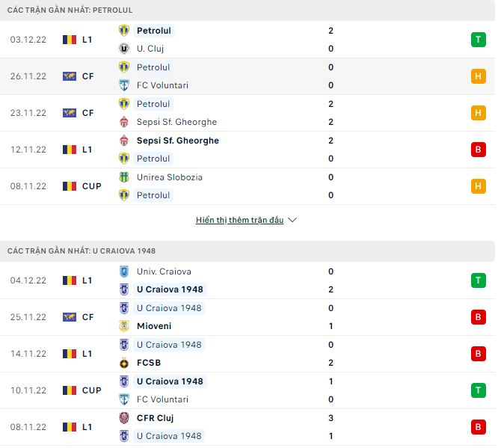The height and width of the screenshot is (448, 498).
Task: Click the U. Cluj team crest
Action: [124, 49]
